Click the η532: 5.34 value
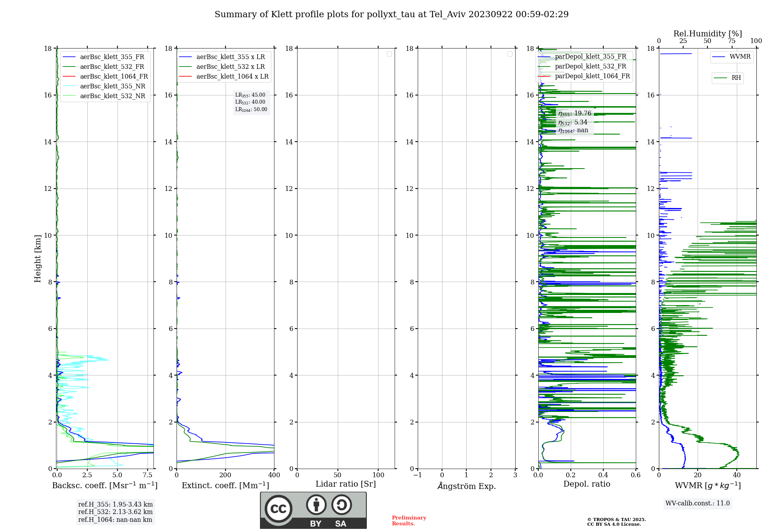 point(573,122)
